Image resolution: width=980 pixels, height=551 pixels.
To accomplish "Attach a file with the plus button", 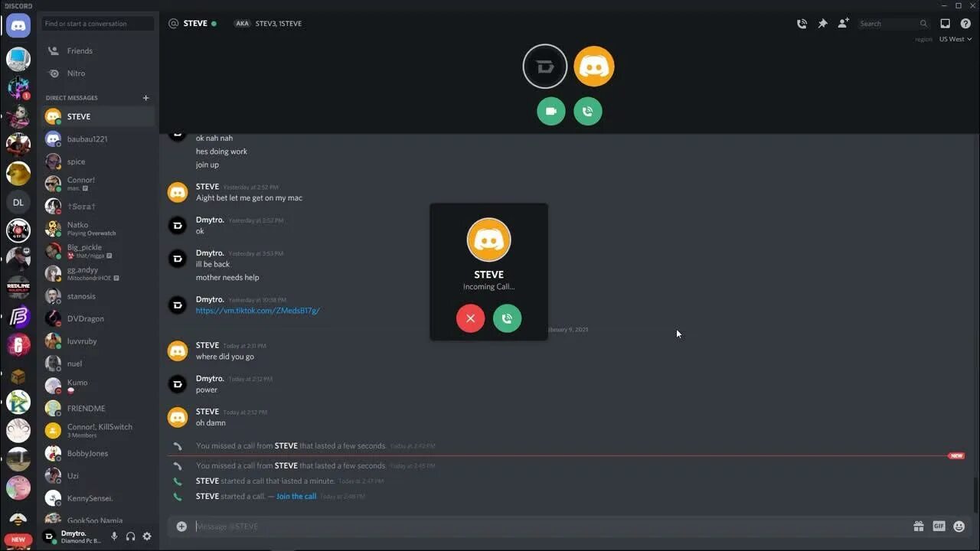I will click(x=181, y=526).
